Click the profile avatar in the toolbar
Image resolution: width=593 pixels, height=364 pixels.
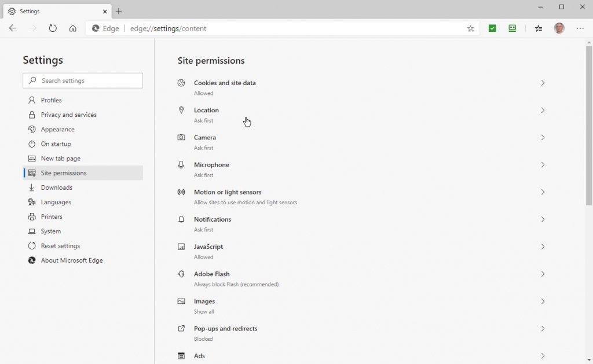[559, 28]
